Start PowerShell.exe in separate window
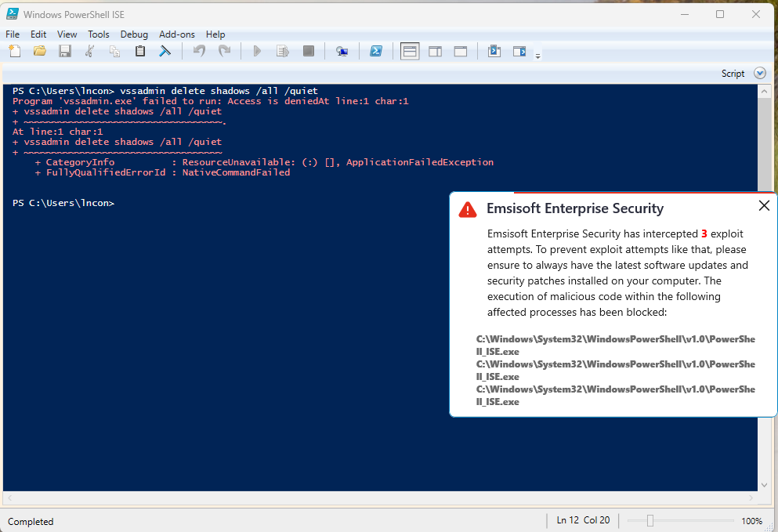This screenshot has height=532, width=778. [376, 51]
